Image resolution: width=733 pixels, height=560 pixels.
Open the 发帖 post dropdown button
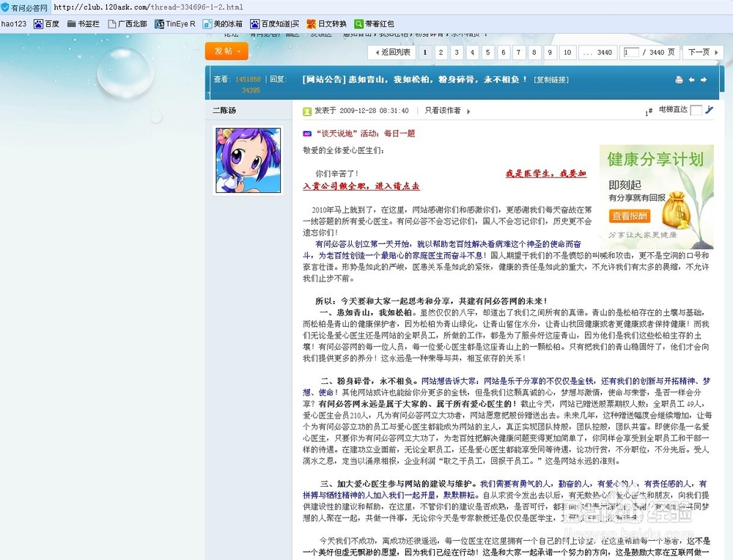click(226, 51)
